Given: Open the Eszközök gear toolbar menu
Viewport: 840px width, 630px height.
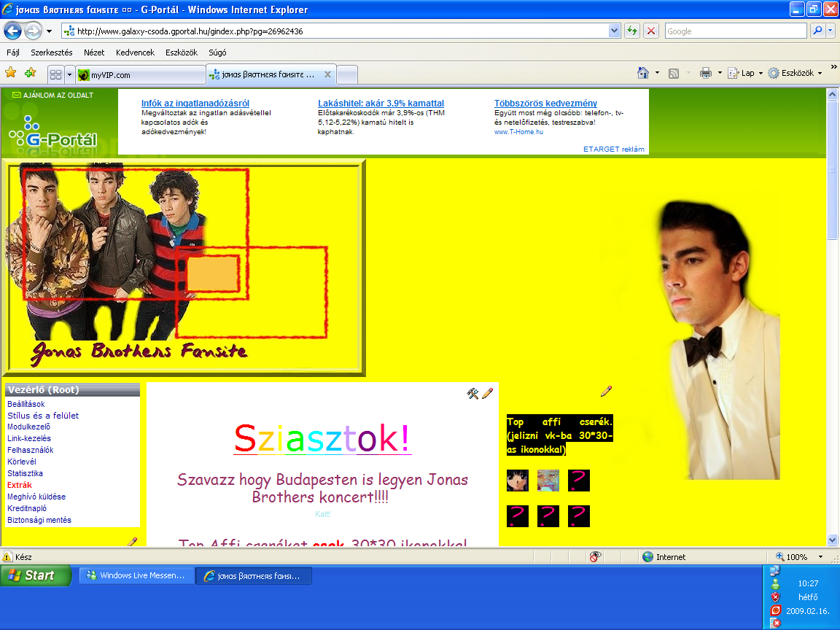Looking at the screenshot, I should pyautogui.click(x=795, y=73).
